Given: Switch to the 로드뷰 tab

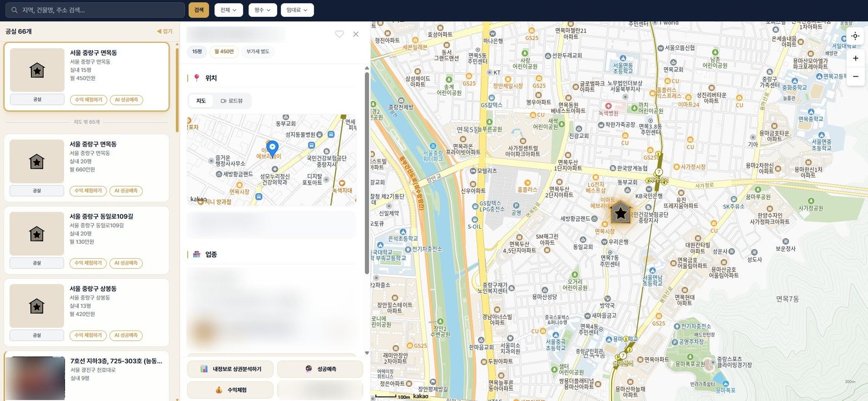Looking at the screenshot, I should coord(232,101).
